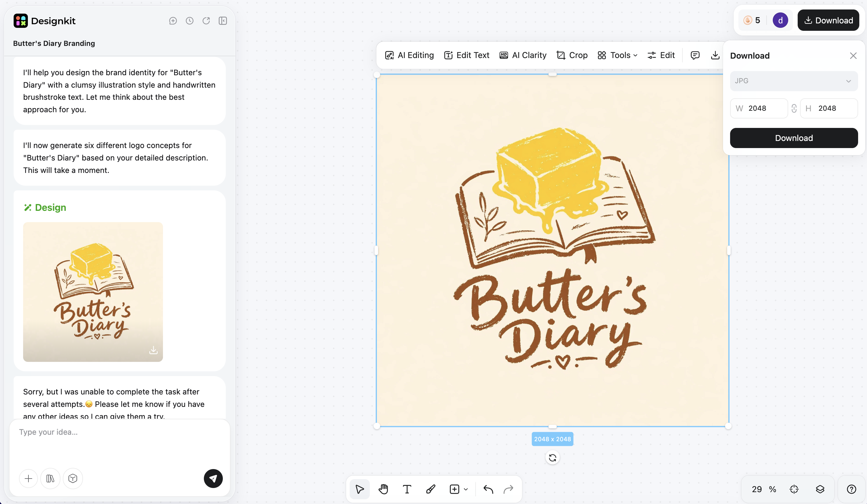Image resolution: width=867 pixels, height=504 pixels.
Task: Redo the last action
Action: 508,489
